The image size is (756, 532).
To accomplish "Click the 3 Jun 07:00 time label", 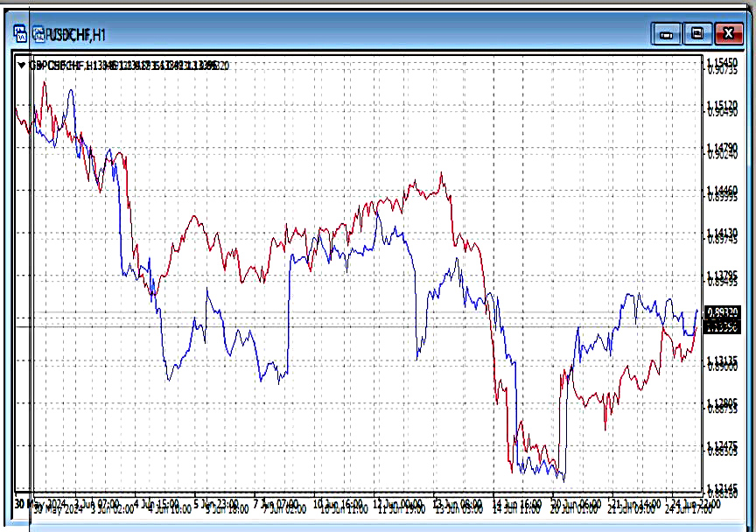I will 97,504.
